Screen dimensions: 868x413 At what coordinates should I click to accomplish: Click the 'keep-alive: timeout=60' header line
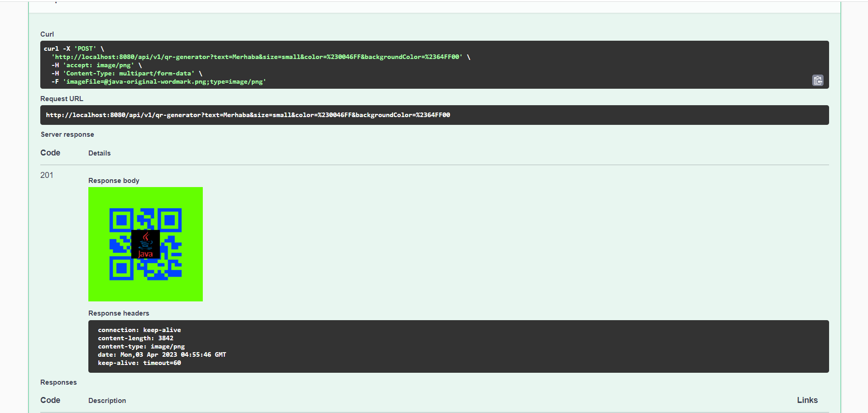click(x=139, y=363)
